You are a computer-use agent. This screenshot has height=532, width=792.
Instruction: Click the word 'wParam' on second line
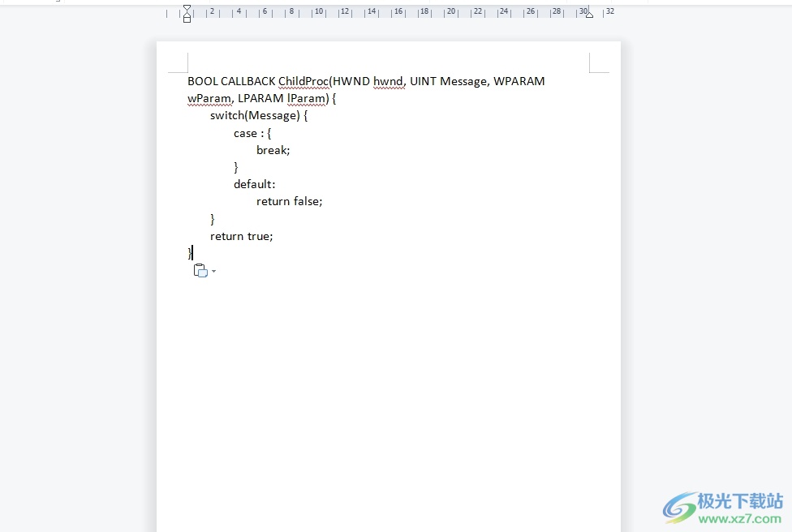[209, 98]
